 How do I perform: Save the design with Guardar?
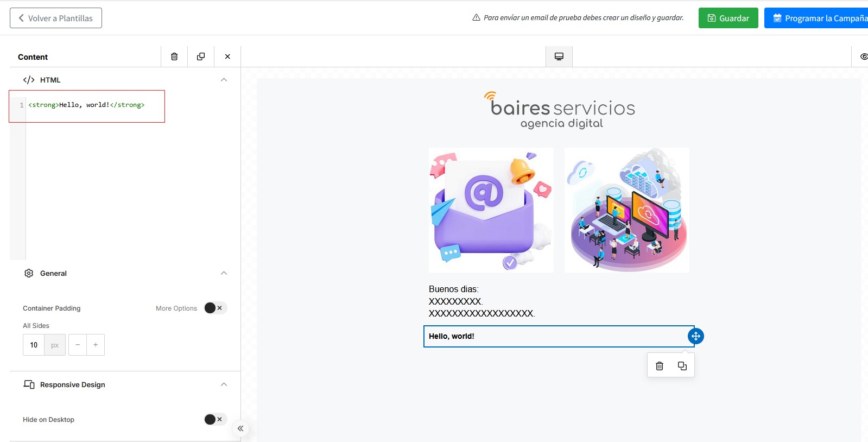click(x=728, y=18)
